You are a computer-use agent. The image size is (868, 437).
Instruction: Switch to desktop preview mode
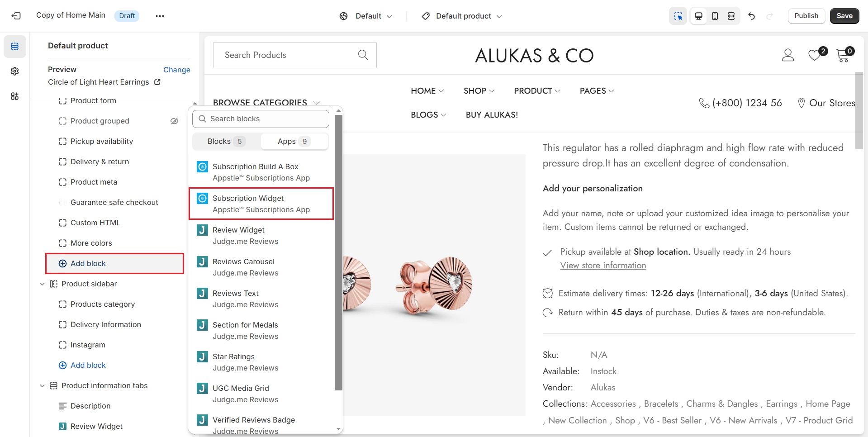click(x=698, y=16)
